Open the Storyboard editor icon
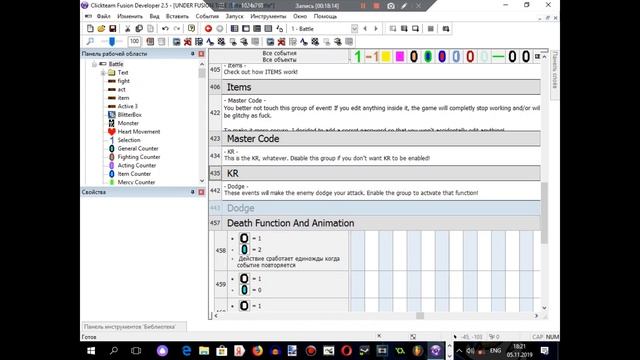The height and width of the screenshot is (360, 640). coord(234,29)
